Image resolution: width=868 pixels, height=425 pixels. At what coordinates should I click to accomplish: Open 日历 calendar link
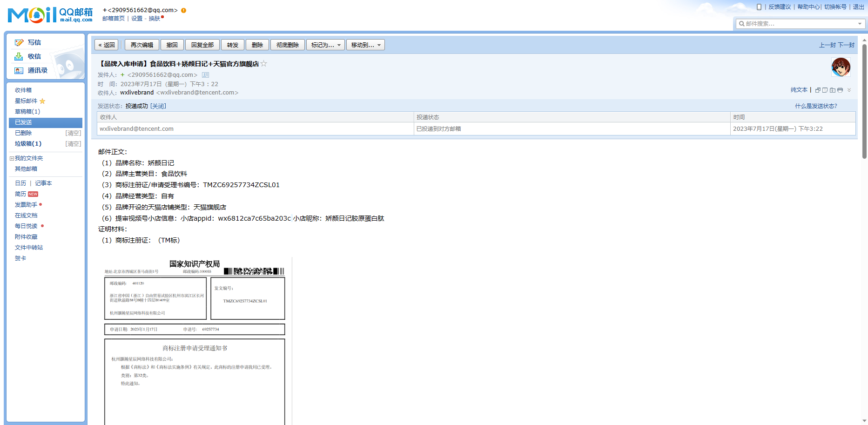click(20, 183)
